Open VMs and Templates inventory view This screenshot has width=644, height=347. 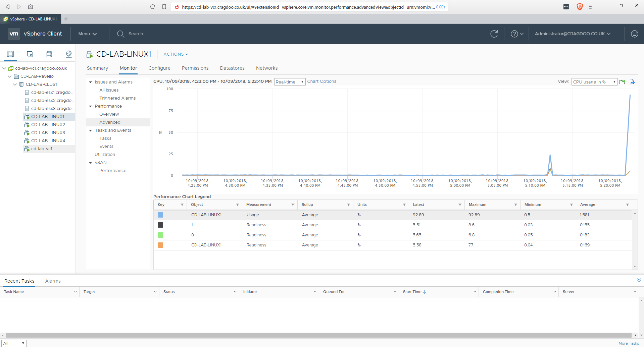tap(30, 54)
